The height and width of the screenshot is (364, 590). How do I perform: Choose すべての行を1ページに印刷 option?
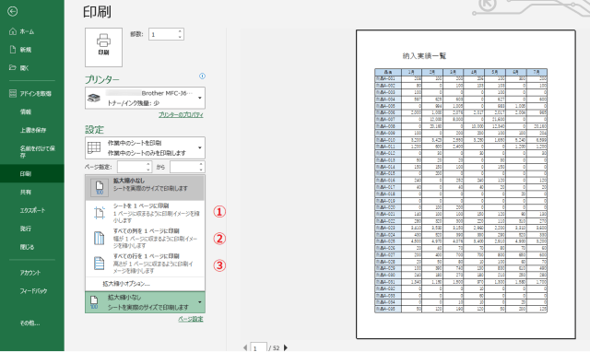click(x=145, y=264)
